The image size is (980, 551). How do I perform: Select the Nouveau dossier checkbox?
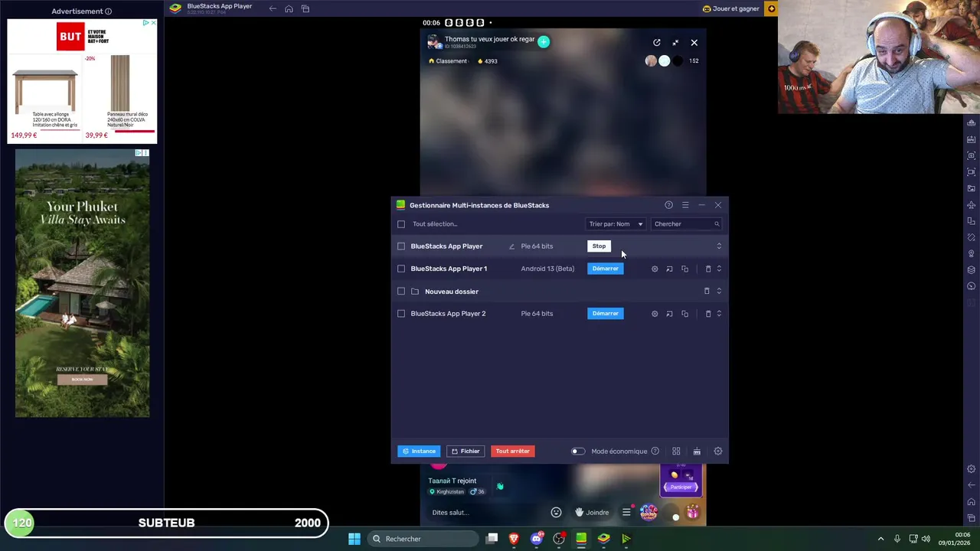pyautogui.click(x=401, y=292)
